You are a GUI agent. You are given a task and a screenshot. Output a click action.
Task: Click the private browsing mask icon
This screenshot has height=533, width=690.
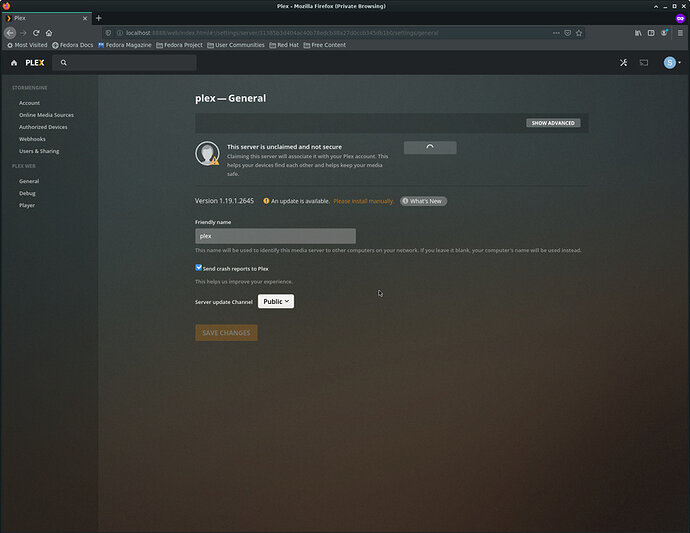(680, 18)
